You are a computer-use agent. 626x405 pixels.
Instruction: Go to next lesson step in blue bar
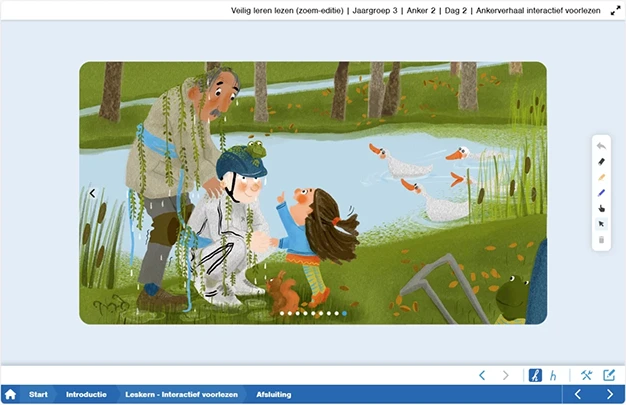610,395
